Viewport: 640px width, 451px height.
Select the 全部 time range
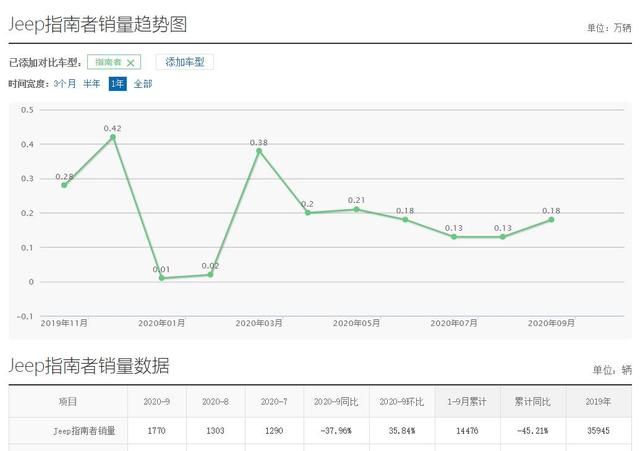point(143,84)
